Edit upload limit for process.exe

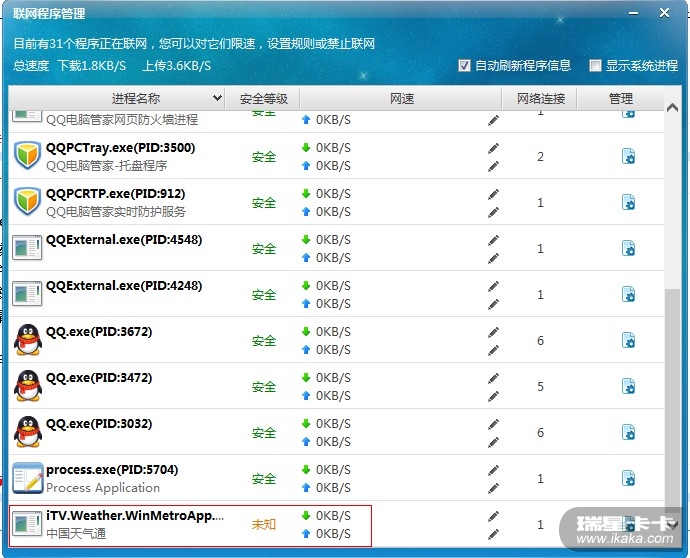click(x=493, y=488)
